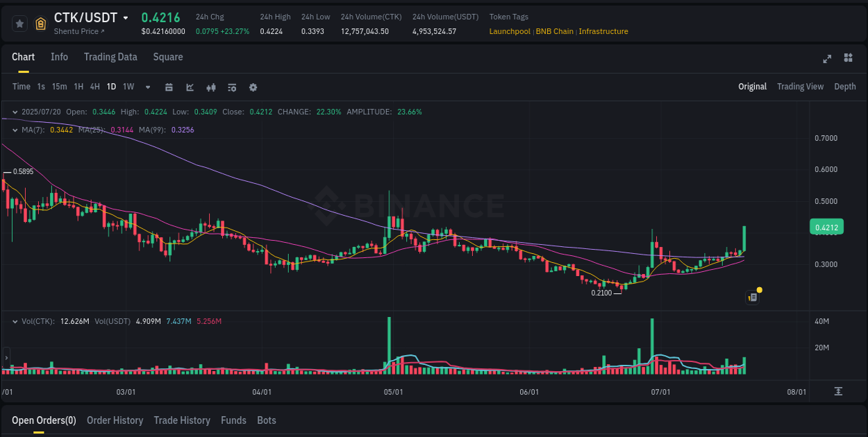Switch to candlestick chart icon
Viewport: 868px width, 437px height.
pos(211,87)
